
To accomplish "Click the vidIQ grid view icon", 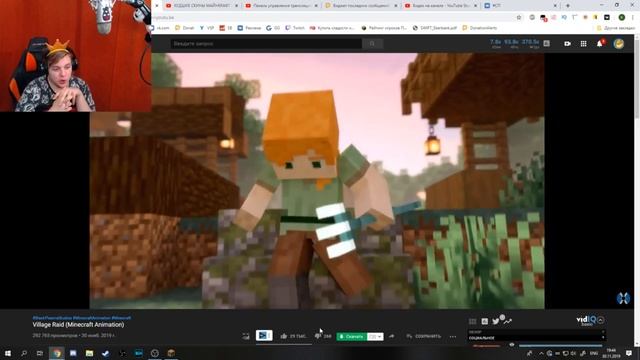I will (x=472, y=322).
